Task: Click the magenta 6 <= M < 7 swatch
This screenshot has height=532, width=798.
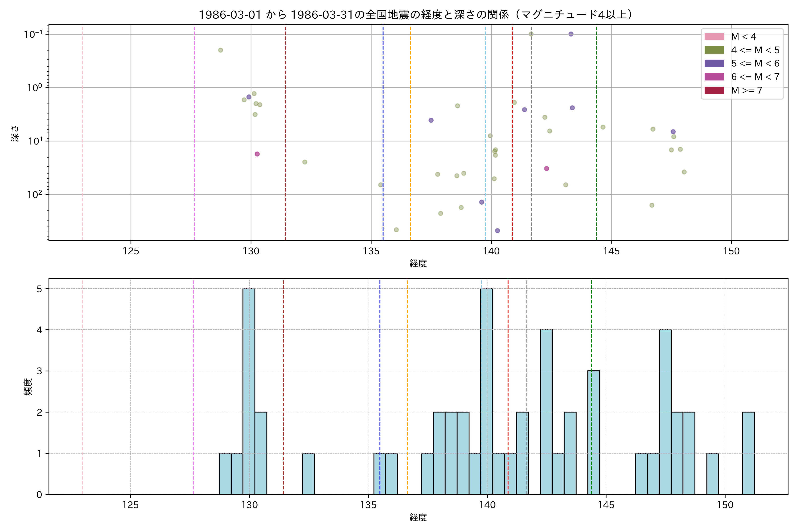Action: pos(714,77)
